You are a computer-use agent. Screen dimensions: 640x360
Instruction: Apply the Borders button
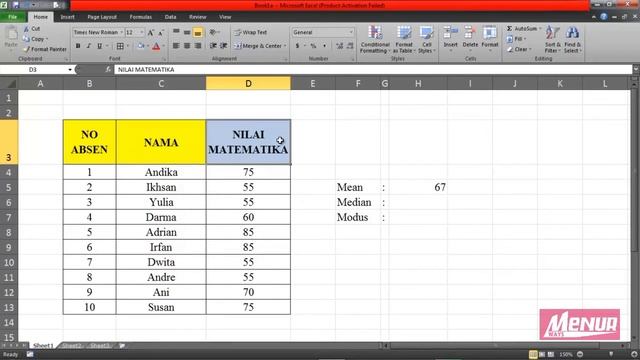coord(120,46)
